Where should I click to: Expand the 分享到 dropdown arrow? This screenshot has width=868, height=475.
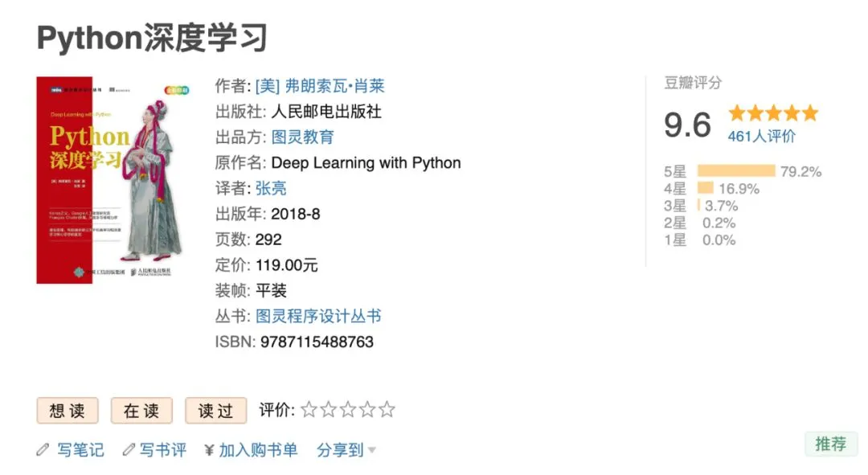[x=372, y=450]
